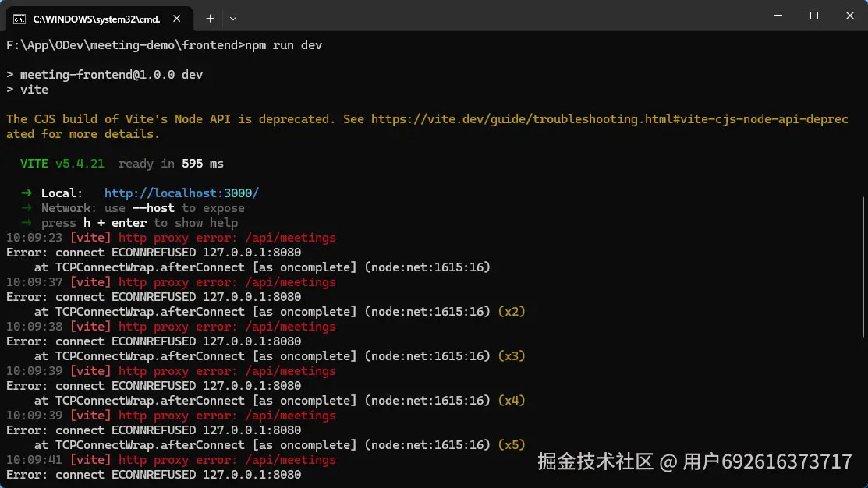Click the 10:09:38 proxy error line
The width and height of the screenshot is (868, 488).
[x=171, y=327]
